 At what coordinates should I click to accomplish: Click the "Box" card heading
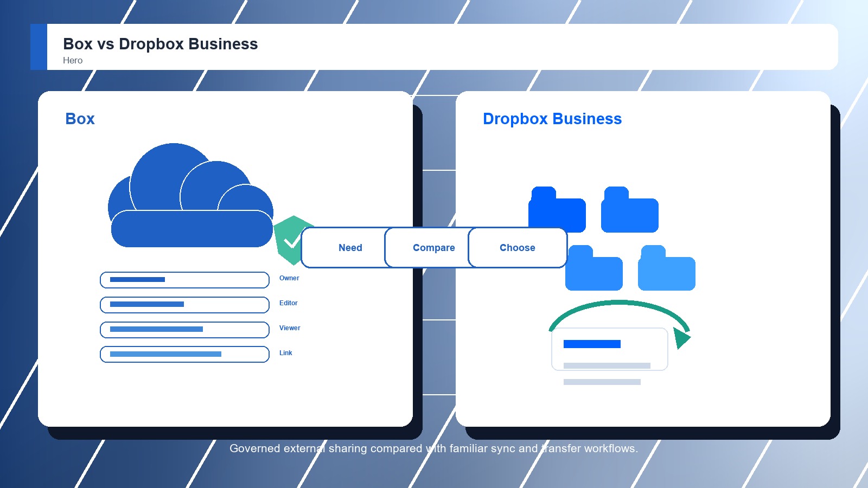click(x=80, y=119)
